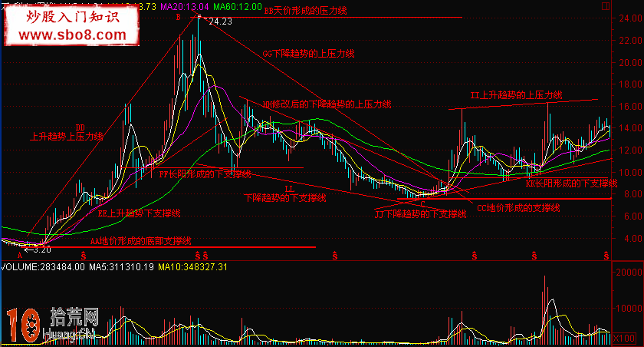
Task: Click the 4.00 price axis value
Action: (633, 238)
